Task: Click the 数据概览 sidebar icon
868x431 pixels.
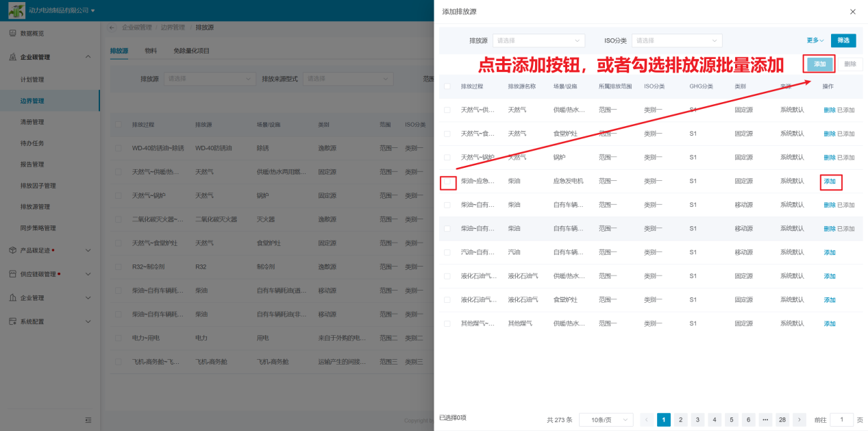Action: click(12, 34)
